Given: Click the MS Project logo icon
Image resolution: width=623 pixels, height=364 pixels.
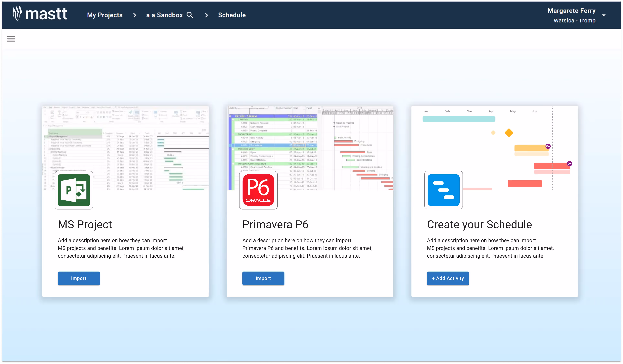Looking at the screenshot, I should click(74, 190).
